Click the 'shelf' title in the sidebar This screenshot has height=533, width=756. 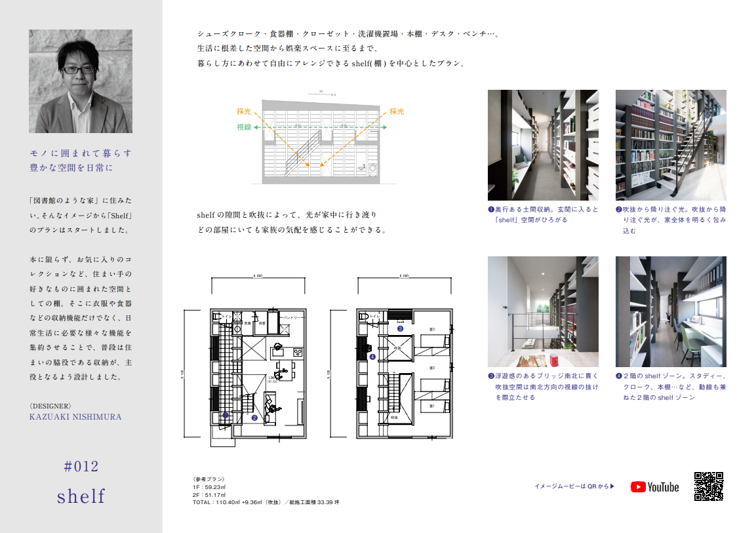[81, 496]
